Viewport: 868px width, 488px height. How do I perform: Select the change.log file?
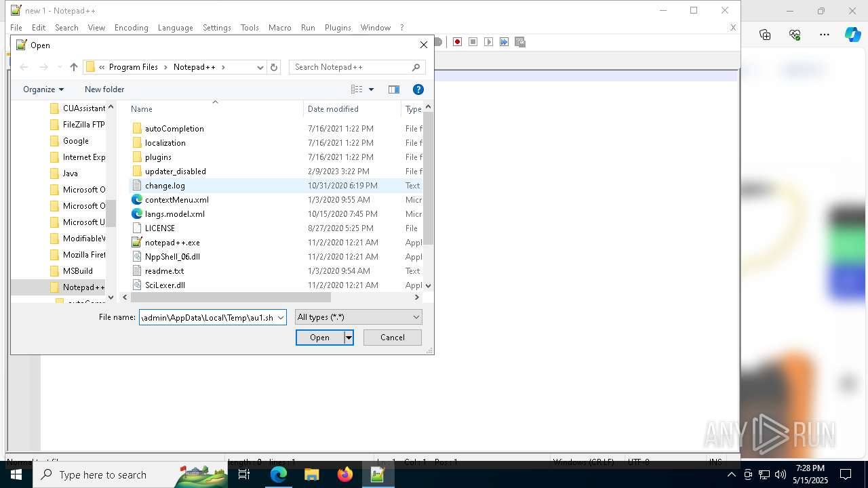coord(165,186)
